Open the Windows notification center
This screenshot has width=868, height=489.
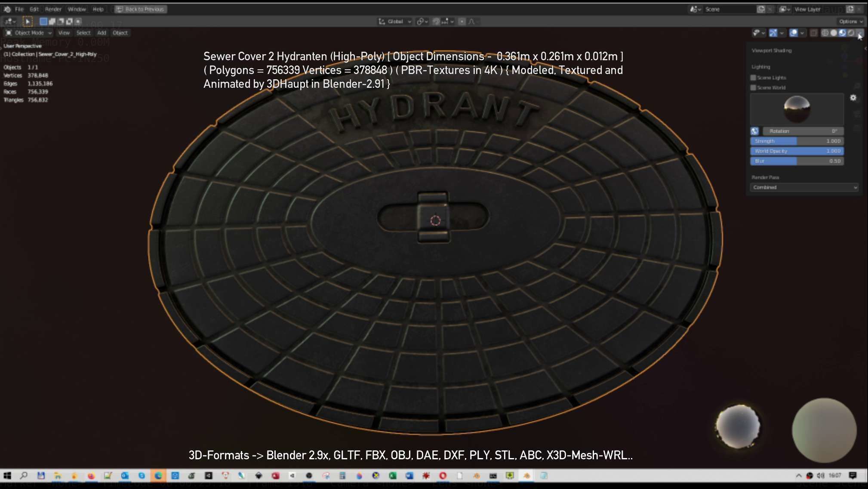pos(853,476)
